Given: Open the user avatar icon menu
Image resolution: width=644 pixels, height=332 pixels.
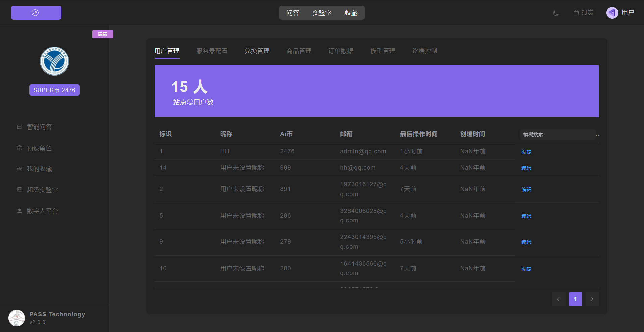Looking at the screenshot, I should 612,13.
